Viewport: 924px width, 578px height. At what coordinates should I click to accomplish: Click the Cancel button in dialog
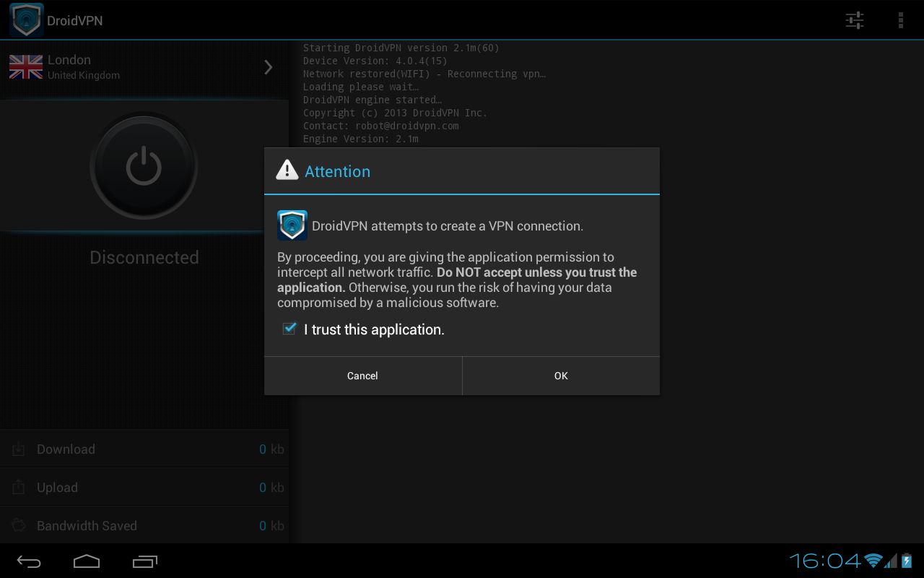pyautogui.click(x=362, y=376)
